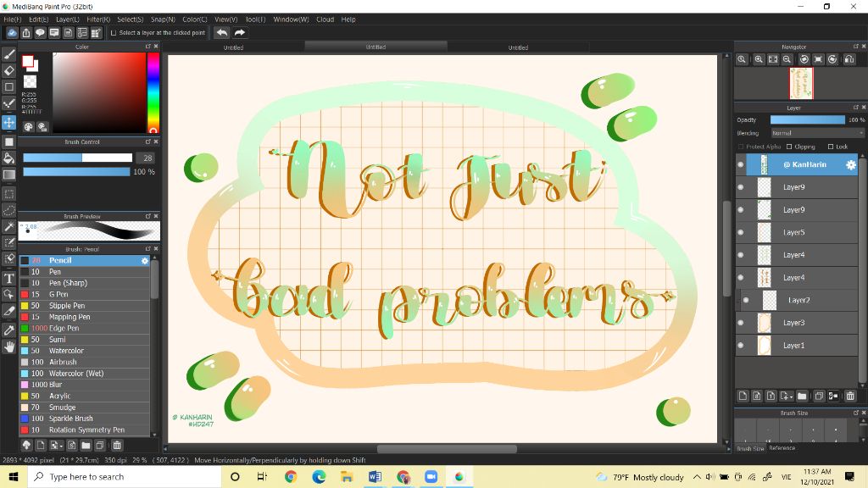Zoom in using the Navigator magnifier plus
Viewport: 868px width, 488px height.
click(759, 59)
